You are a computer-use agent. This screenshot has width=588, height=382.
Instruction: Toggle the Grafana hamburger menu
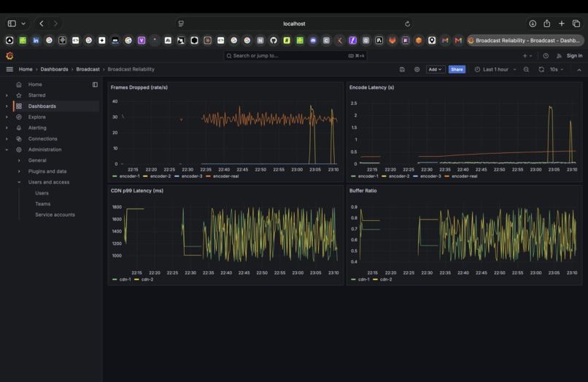tap(9, 69)
